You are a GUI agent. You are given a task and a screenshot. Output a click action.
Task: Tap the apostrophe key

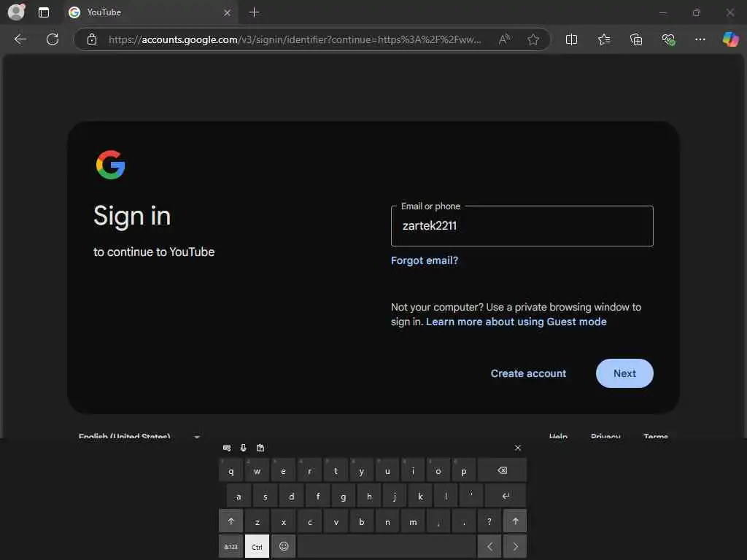[x=471, y=496]
